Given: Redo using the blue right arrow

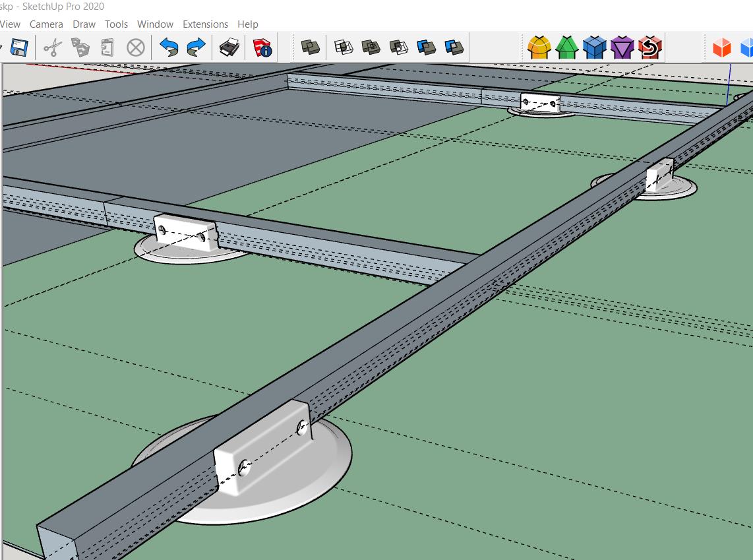Looking at the screenshot, I should [196, 47].
